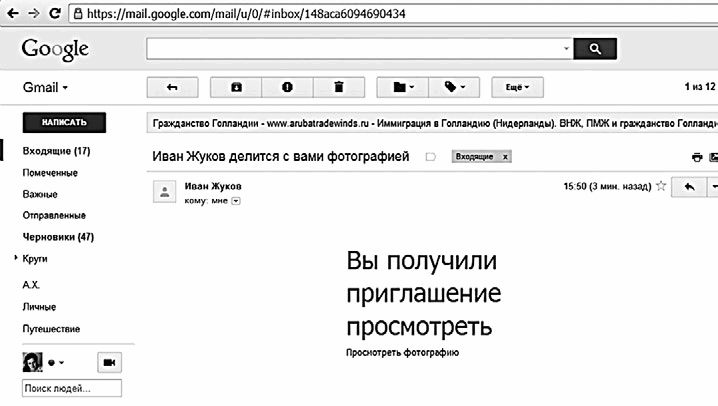The width and height of the screenshot is (718, 406).
Task: Click the НАПИСАТЬ compose button
Action: pos(64,123)
